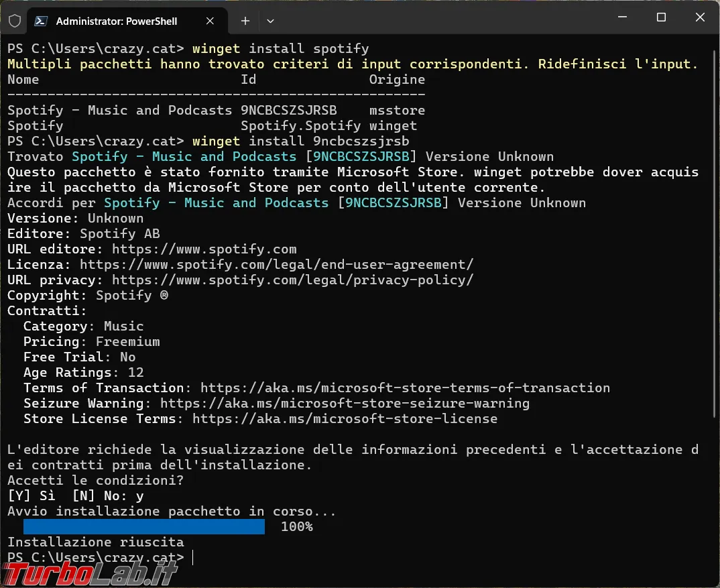Maximize the terminal window
The height and width of the screenshot is (588, 720).
(661, 17)
